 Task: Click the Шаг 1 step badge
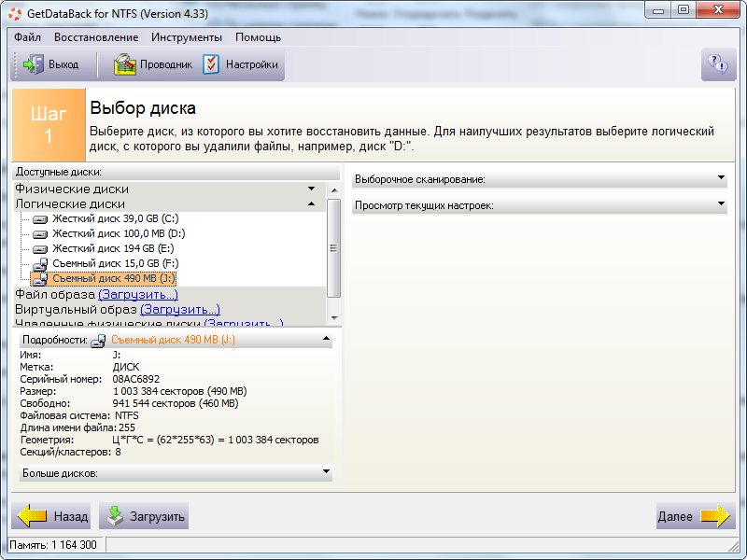click(x=49, y=125)
